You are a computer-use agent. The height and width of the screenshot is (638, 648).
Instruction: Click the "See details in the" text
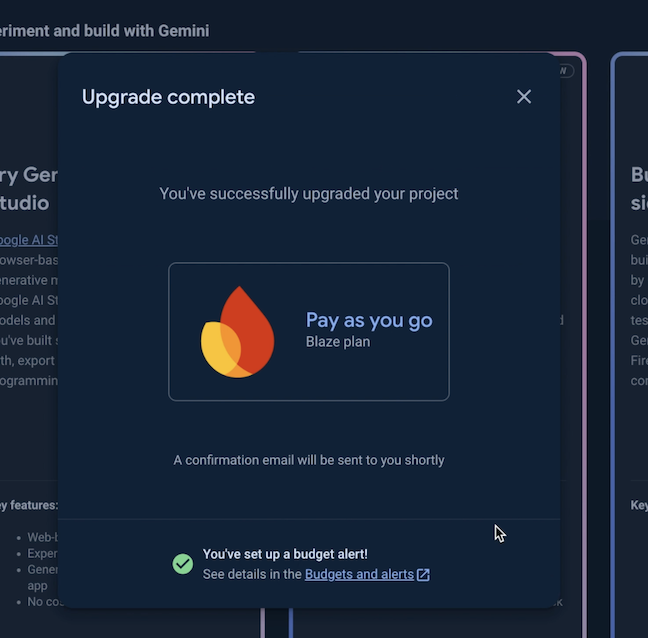click(x=252, y=574)
